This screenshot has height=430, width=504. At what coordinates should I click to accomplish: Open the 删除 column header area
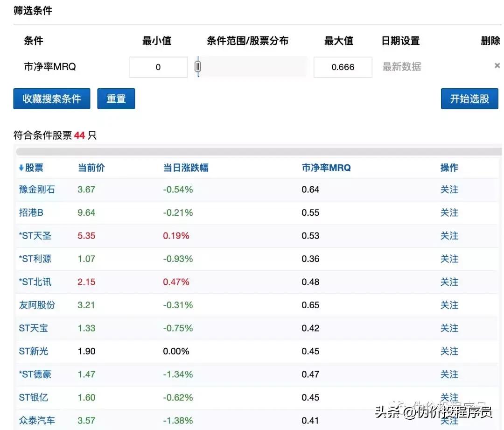pos(491,41)
